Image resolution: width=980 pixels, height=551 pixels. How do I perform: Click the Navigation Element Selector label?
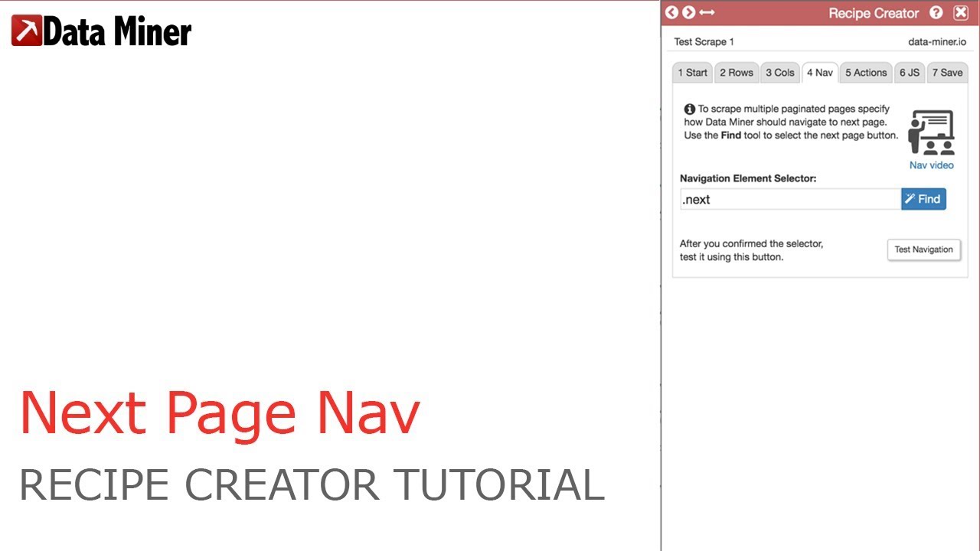click(748, 178)
